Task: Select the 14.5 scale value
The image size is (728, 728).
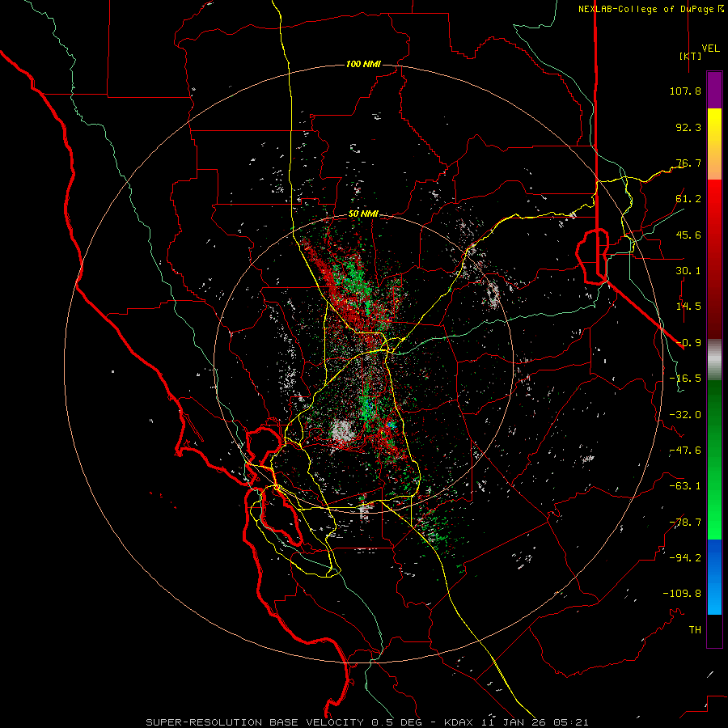Action: coord(688,307)
